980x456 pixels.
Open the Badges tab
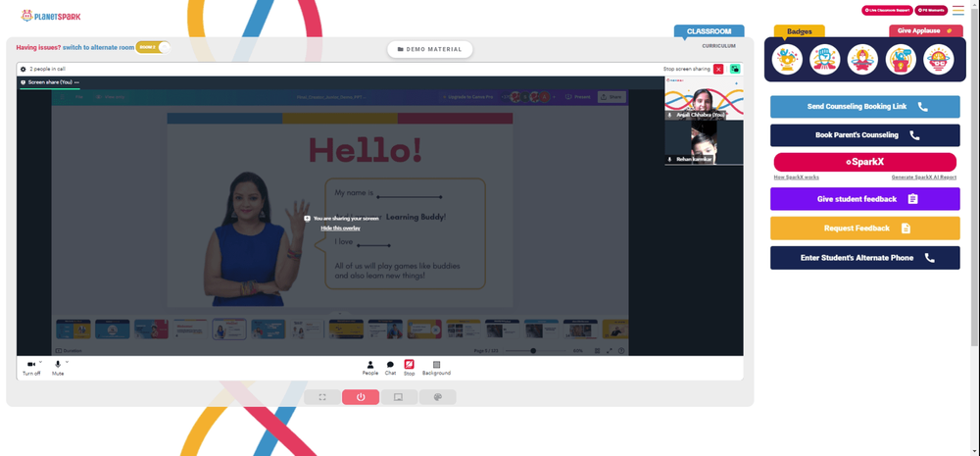[800, 31]
